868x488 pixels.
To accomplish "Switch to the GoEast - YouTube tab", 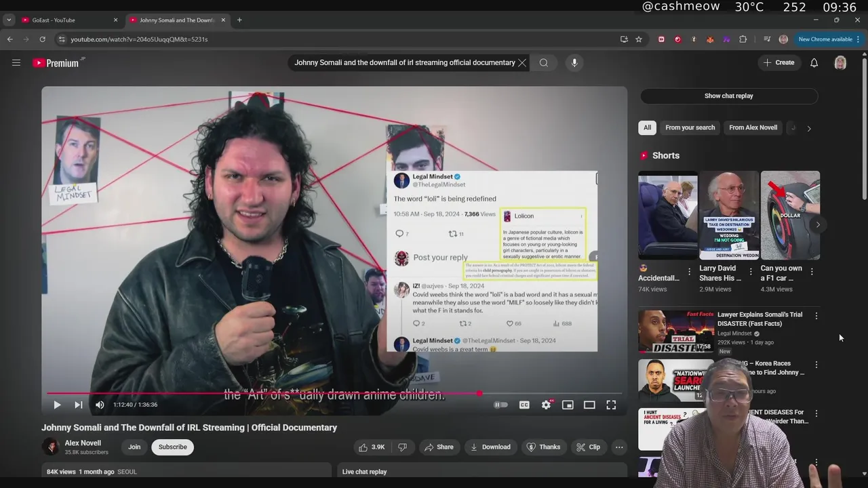I will click(x=64, y=20).
